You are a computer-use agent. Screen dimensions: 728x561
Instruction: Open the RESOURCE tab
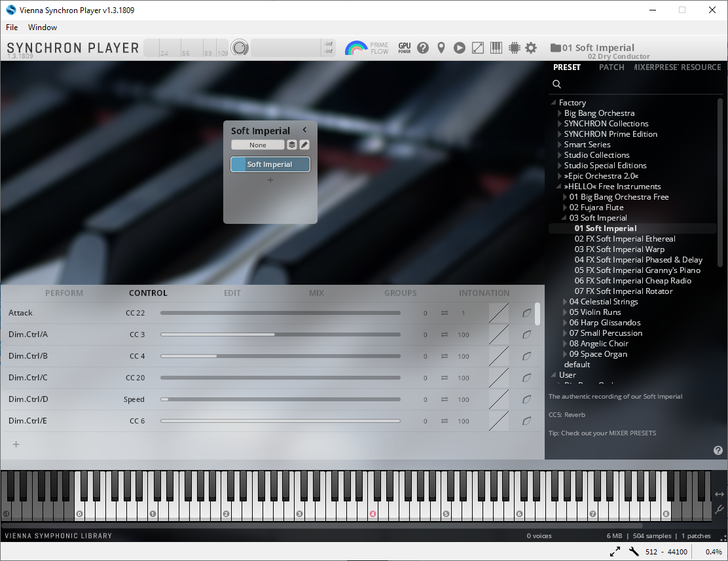coord(701,67)
